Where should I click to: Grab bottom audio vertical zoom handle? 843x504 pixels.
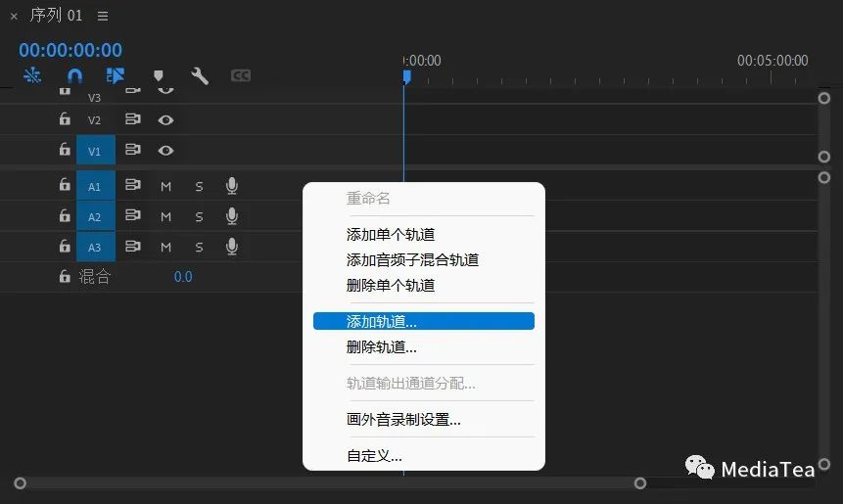click(x=823, y=464)
